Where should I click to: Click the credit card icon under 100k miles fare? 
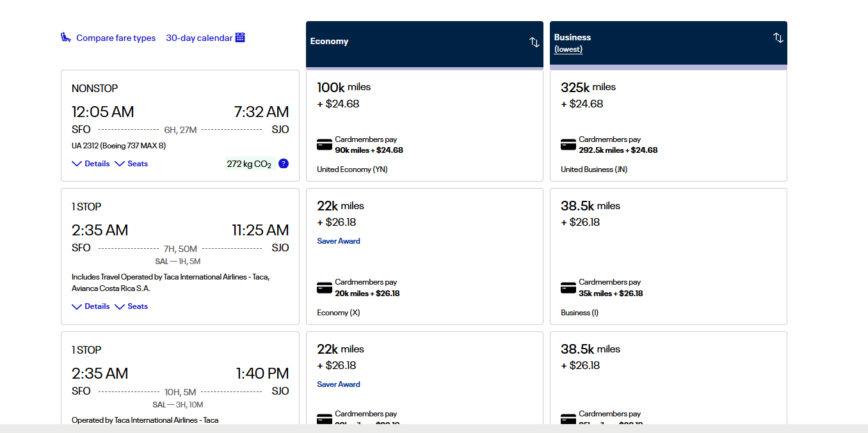point(324,145)
